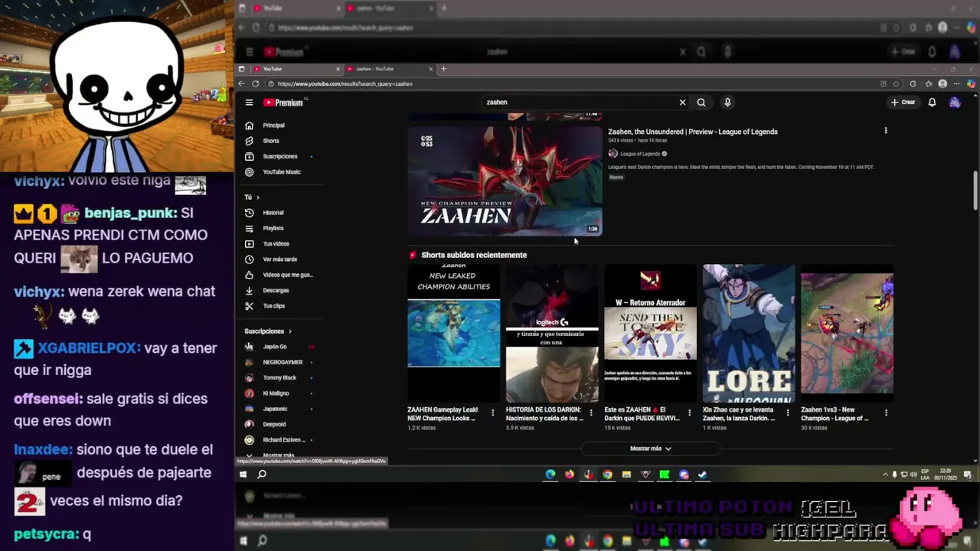Open Firefox in the taskbar
Screen dimensions: 980x551
pyautogui.click(x=570, y=474)
